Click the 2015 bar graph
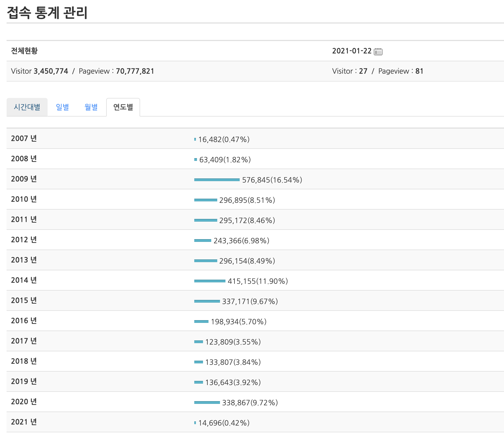 [207, 301]
